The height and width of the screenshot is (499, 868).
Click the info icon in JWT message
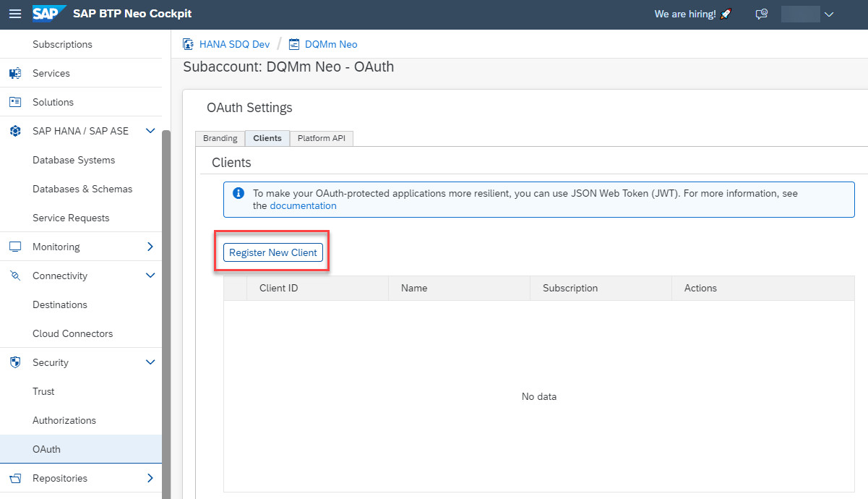click(x=239, y=194)
